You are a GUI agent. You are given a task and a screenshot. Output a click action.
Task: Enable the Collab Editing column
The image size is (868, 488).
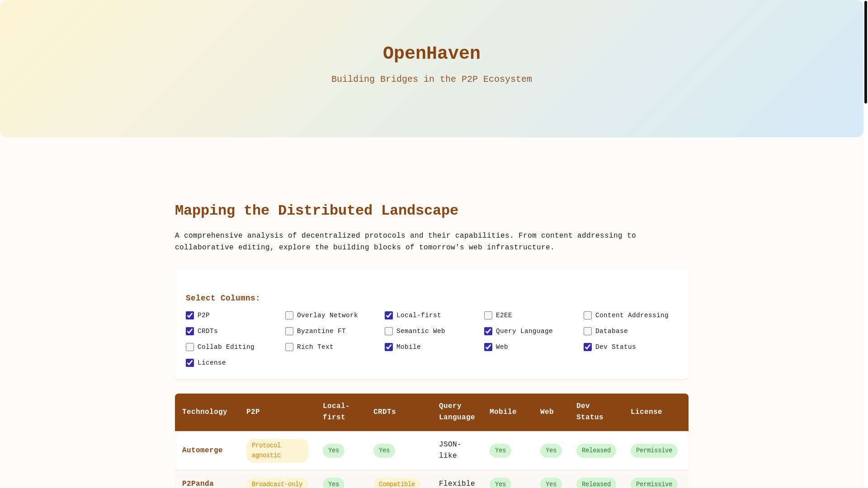pyautogui.click(x=190, y=347)
